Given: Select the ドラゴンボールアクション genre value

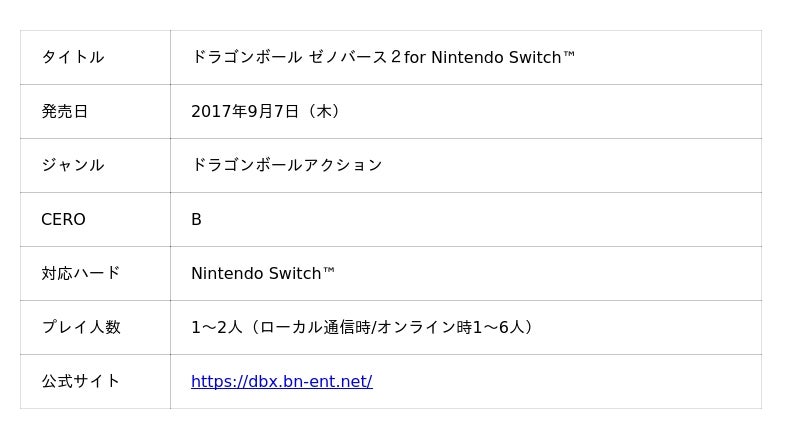Looking at the screenshot, I should click(x=286, y=165).
